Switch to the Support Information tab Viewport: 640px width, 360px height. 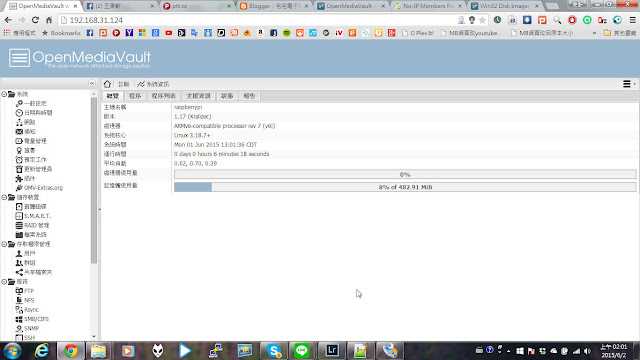click(198, 96)
